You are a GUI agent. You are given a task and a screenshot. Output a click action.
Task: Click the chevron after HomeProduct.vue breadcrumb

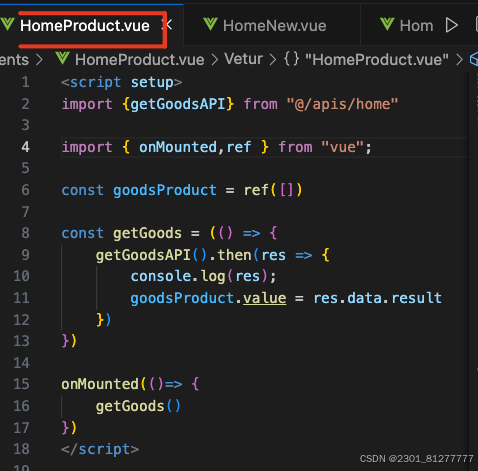[215, 60]
